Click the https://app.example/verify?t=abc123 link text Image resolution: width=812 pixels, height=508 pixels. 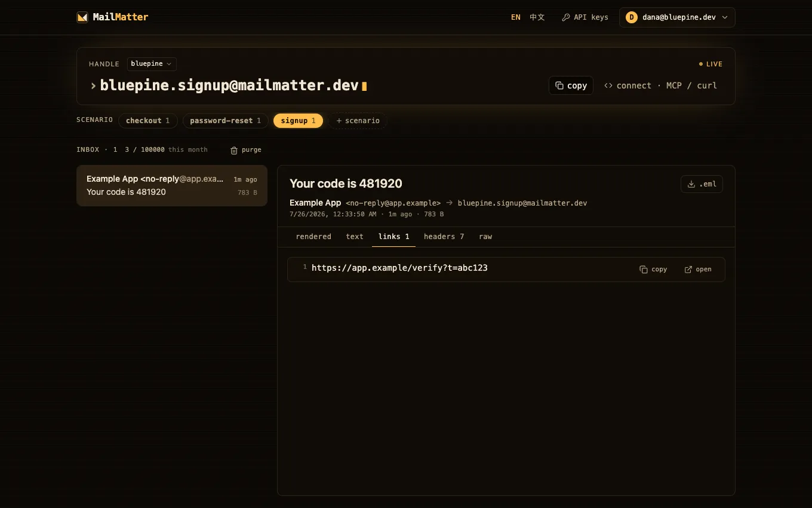(399, 268)
